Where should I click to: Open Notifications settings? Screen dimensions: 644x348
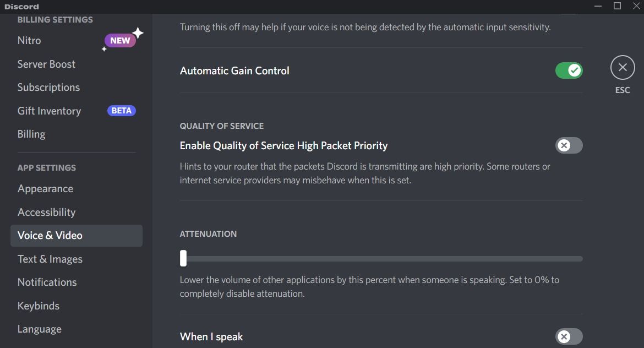47,282
